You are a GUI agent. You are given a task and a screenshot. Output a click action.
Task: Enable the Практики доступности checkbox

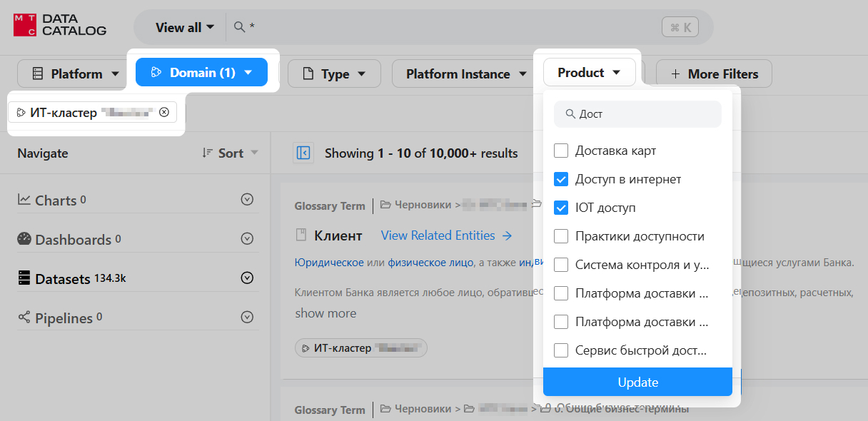click(561, 236)
